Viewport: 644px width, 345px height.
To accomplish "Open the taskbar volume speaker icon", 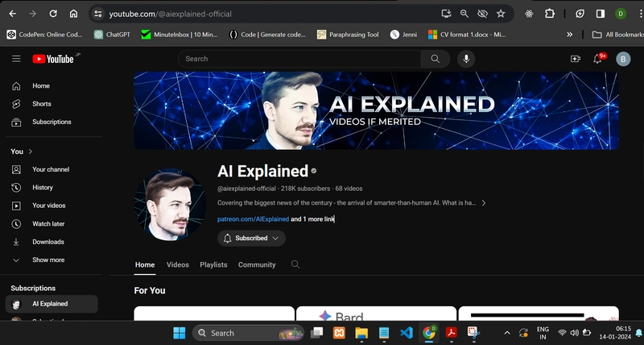I will (x=574, y=333).
